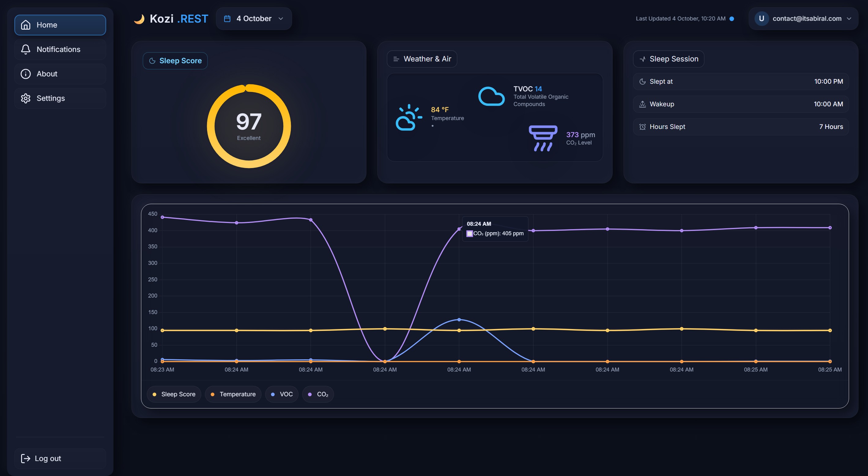Screen dimensions: 868x476
Task: Toggle VOC series in chart legend
Action: pyautogui.click(x=282, y=394)
